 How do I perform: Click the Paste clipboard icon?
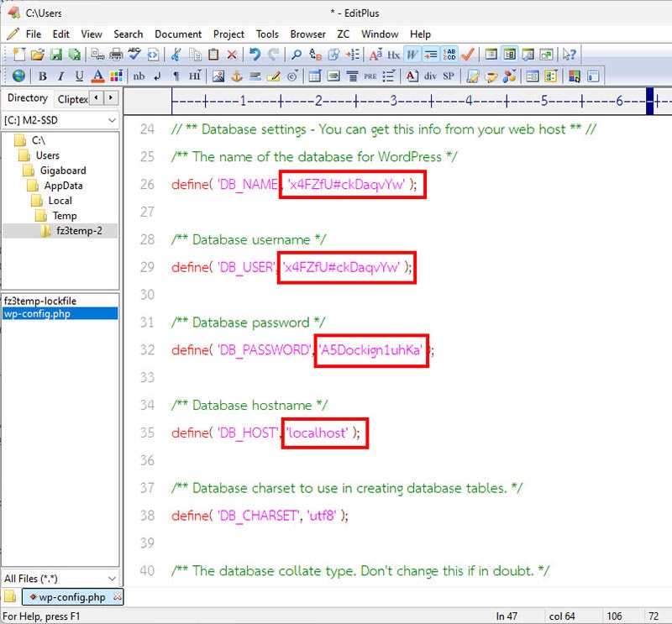(213, 55)
